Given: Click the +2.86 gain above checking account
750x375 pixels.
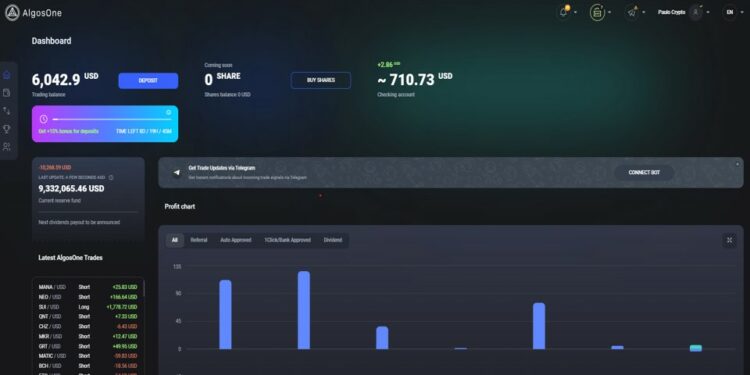Looking at the screenshot, I should tap(388, 64).
